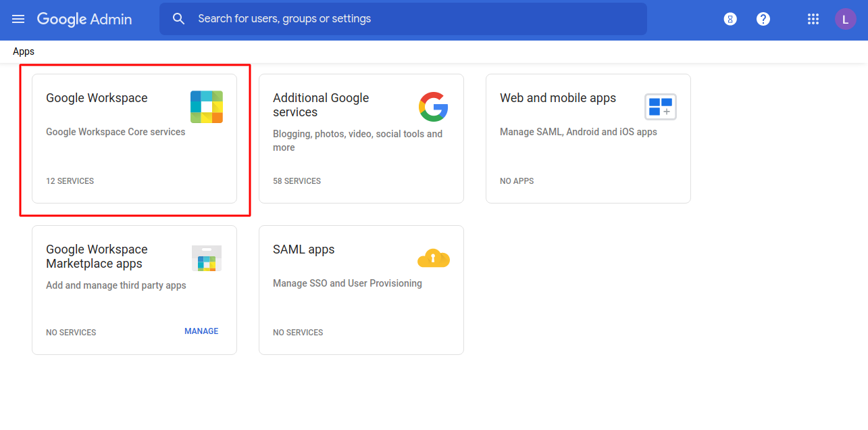The height and width of the screenshot is (430, 868).
Task: Click the Apps breadcrumb
Action: pos(24,51)
